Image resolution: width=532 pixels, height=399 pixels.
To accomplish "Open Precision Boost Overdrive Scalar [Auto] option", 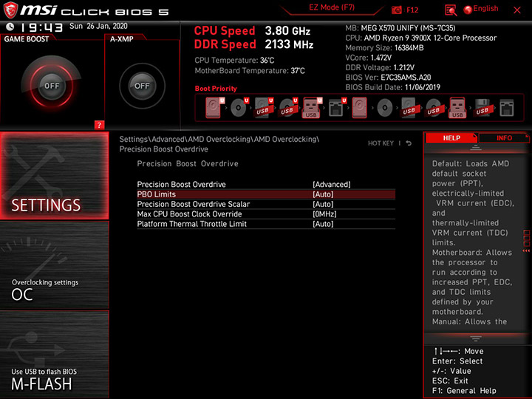I will tap(266, 204).
